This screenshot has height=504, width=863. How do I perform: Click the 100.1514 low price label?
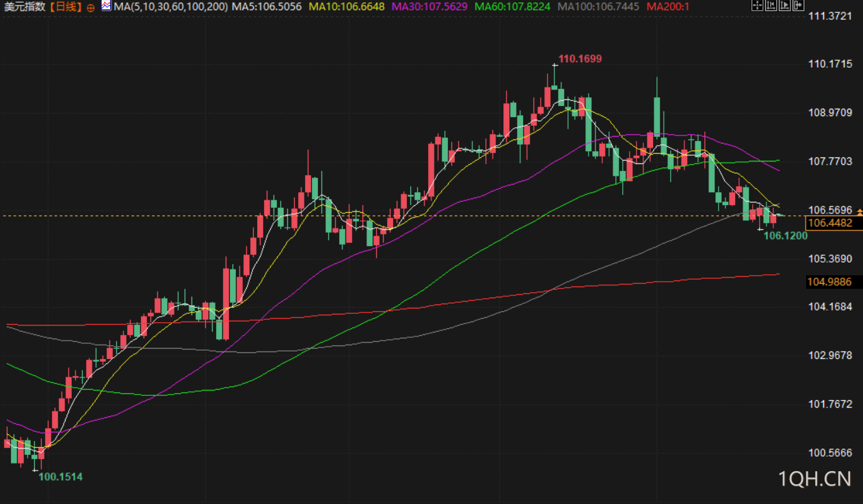point(60,477)
